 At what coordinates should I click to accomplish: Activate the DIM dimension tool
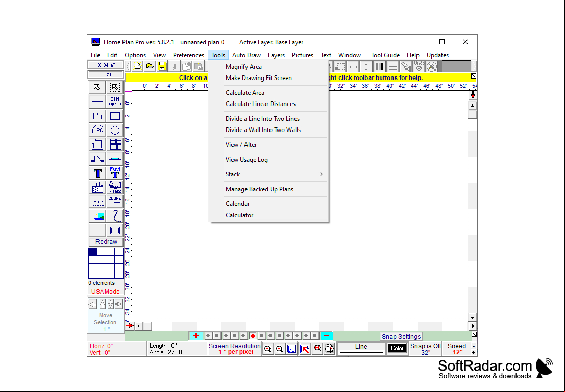115,101
